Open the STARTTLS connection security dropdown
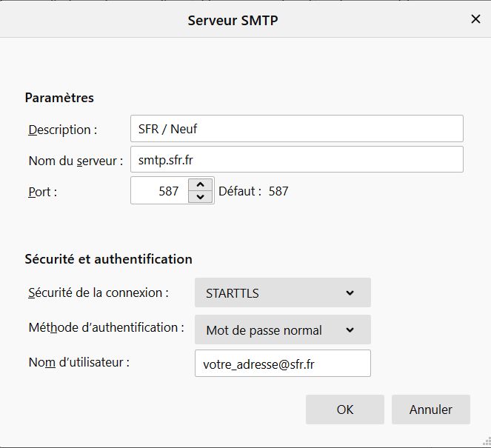Screen dimensions: 491x448 coord(282,292)
